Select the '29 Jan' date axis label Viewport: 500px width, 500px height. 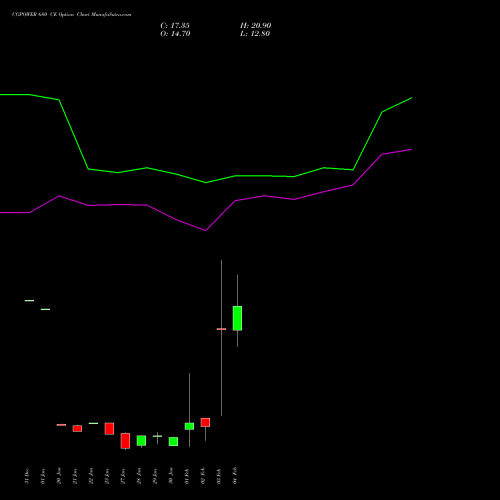coord(155,476)
